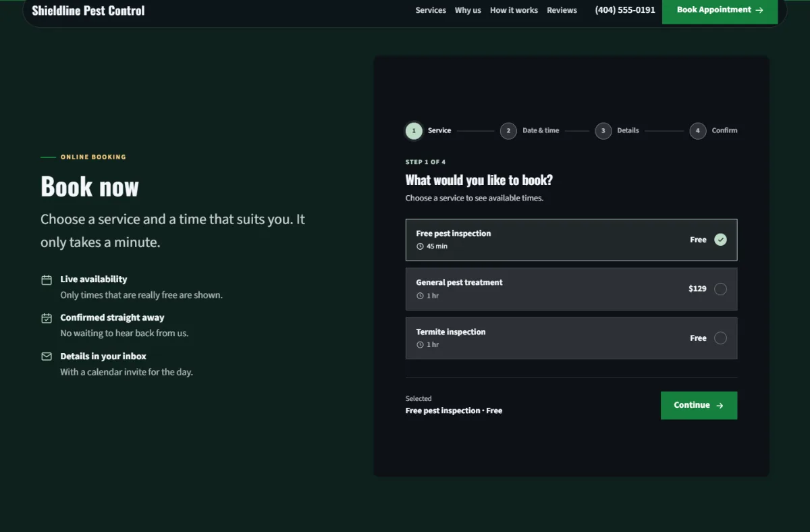Viewport: 810px width, 532px height.
Task: Open the How it works nav link
Action: [x=514, y=10]
